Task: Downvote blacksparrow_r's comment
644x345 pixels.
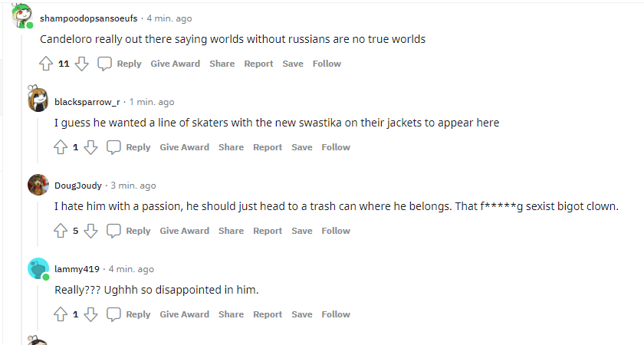Action: tap(90, 147)
